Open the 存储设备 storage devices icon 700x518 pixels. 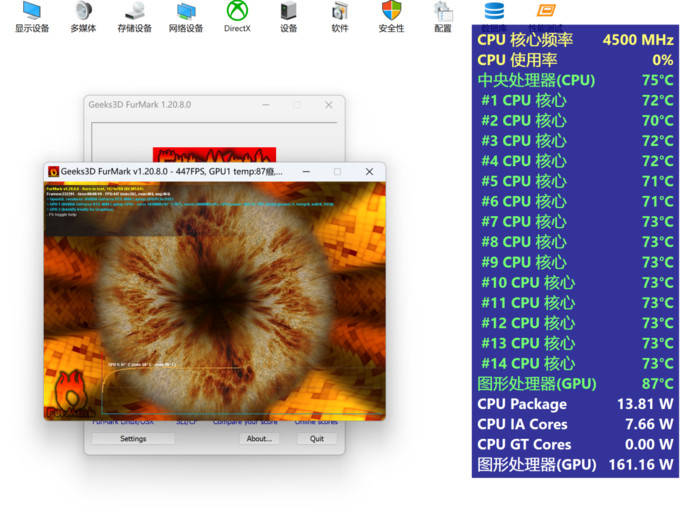pyautogui.click(x=134, y=17)
